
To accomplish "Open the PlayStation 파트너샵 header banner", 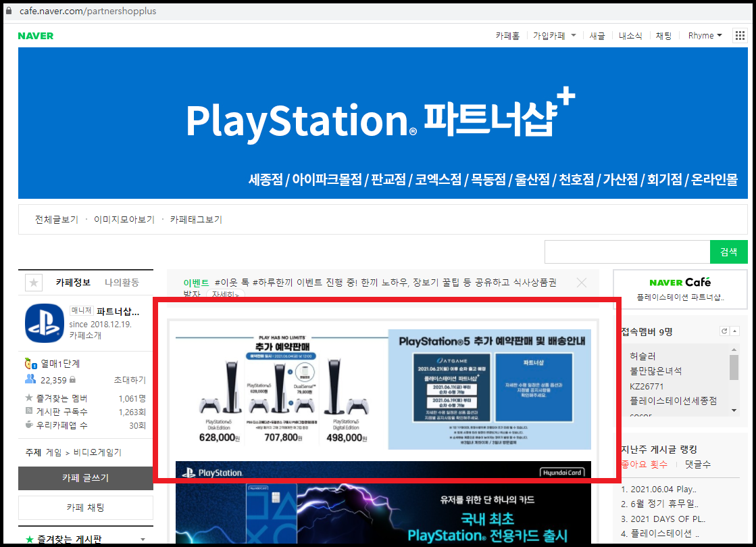I will point(383,123).
